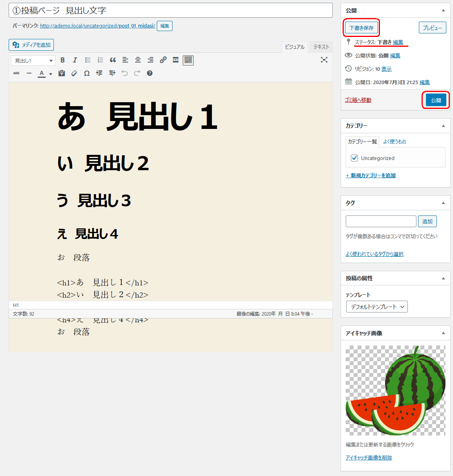Toggle italic formatting in editor toolbar
The width and height of the screenshot is (453, 476).
tap(75, 60)
